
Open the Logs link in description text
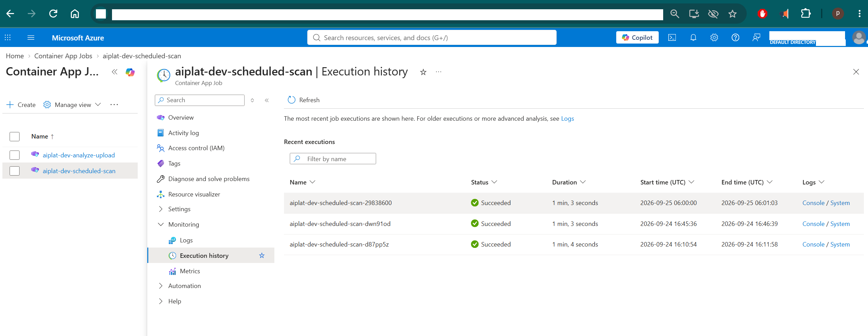click(x=567, y=119)
